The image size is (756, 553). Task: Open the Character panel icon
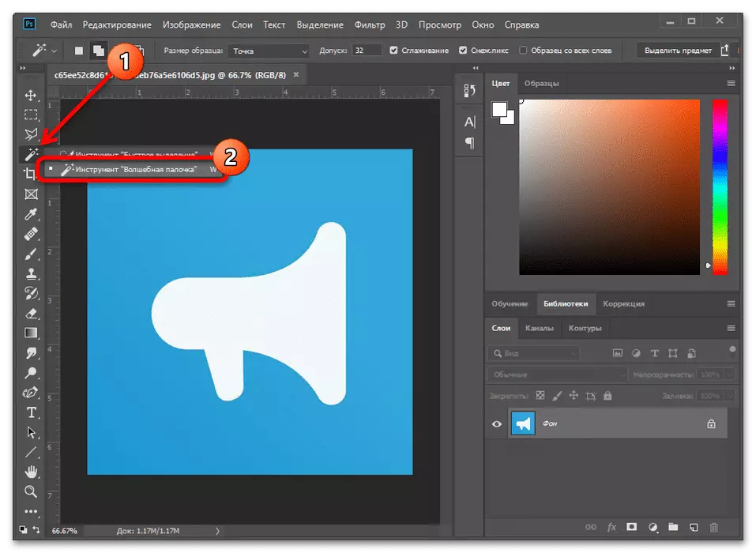click(x=469, y=122)
